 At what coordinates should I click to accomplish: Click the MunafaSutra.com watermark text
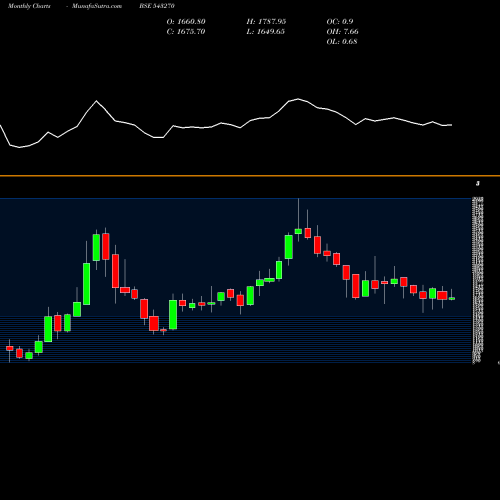point(97,6)
